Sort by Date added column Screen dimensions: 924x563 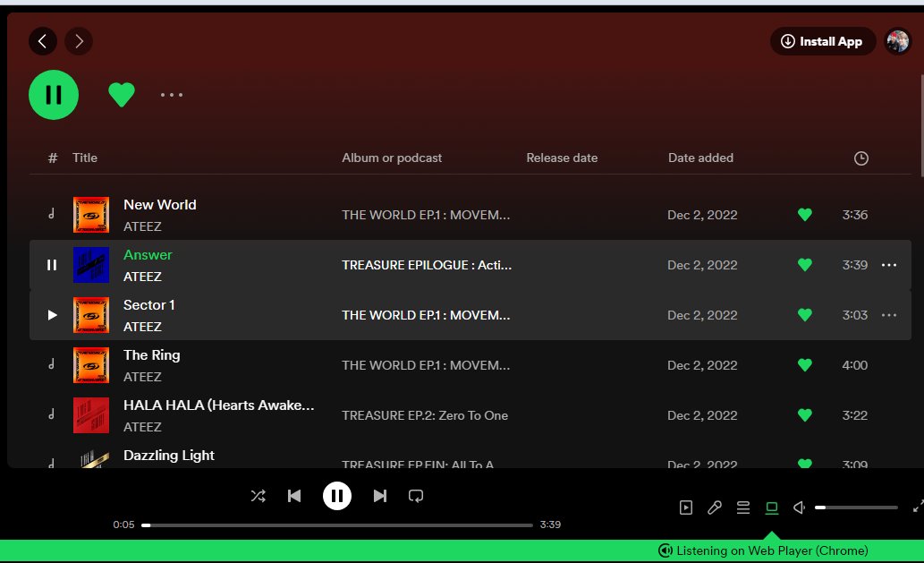[x=700, y=158]
